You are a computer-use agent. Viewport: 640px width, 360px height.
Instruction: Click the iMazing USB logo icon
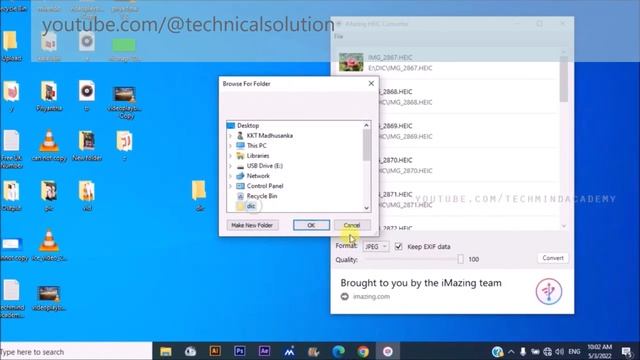tap(549, 291)
